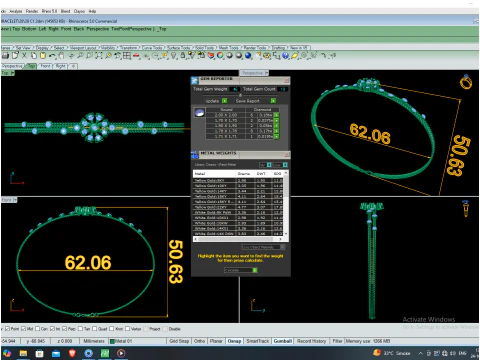Enable the Quad osnap checkbox
This screenshot has width=480, height=360.
94,329
